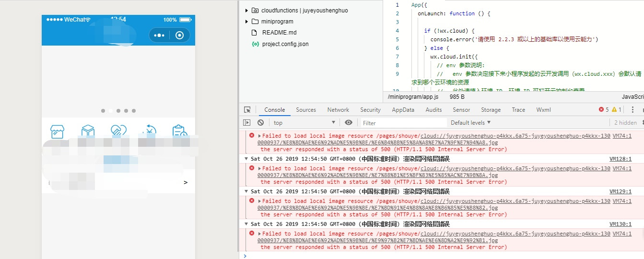Expand the error message under the VM128:1 group
Screen dimensions: 644x259
click(x=260, y=168)
